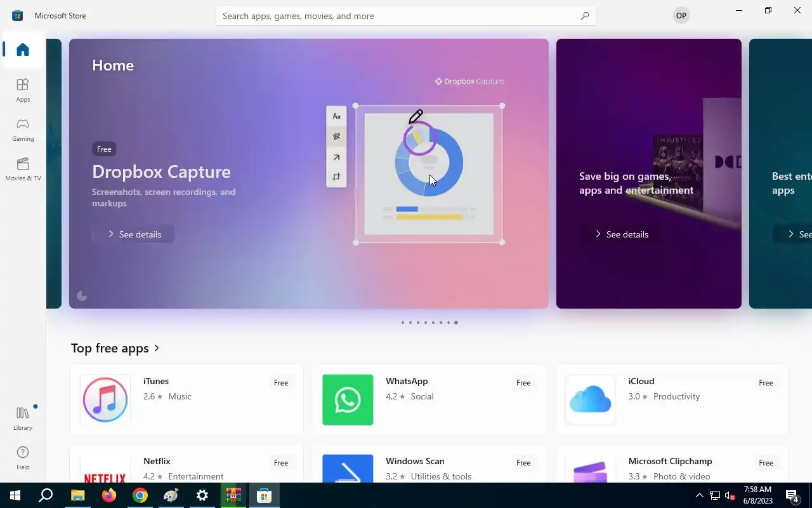The height and width of the screenshot is (508, 812).
Task: Click the Netflix app name text
Action: pos(157,461)
